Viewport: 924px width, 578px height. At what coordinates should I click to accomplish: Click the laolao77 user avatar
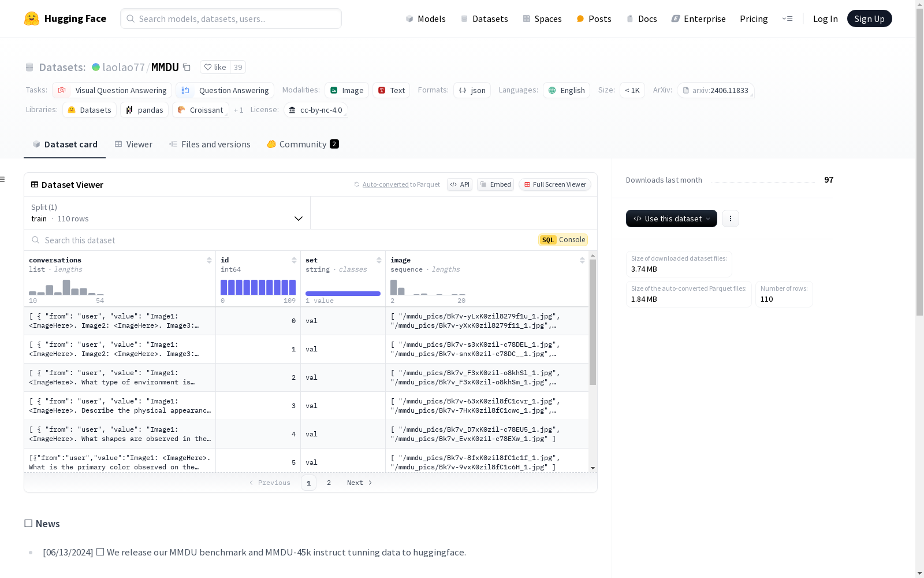pyautogui.click(x=96, y=67)
